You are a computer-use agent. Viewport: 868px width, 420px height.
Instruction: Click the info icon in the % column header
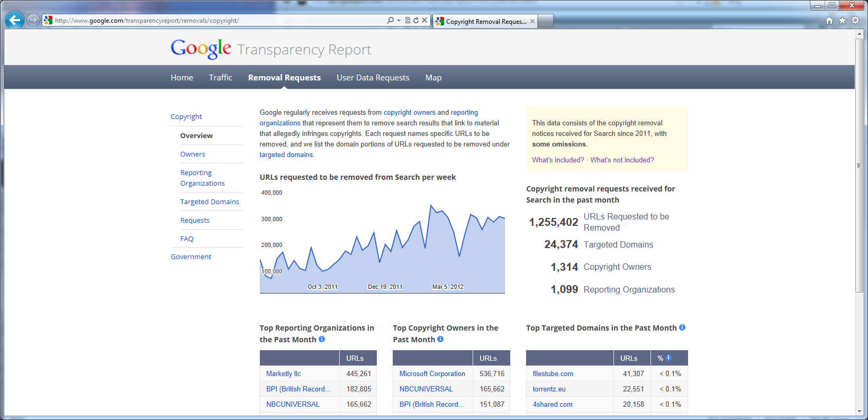tap(668, 358)
